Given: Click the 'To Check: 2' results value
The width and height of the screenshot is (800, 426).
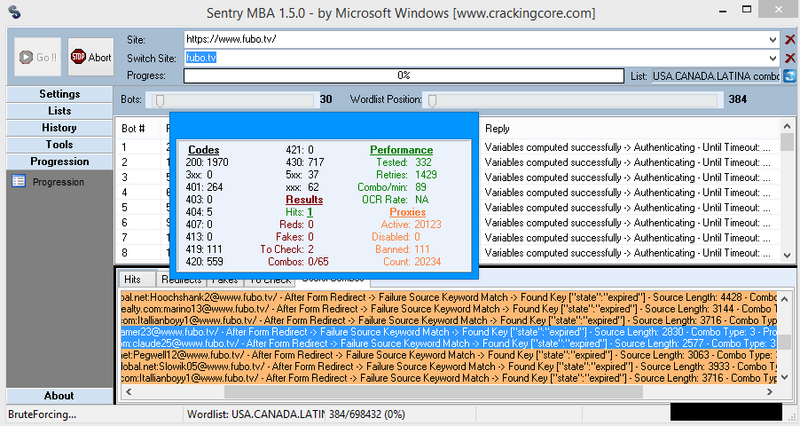Looking at the screenshot, I should point(287,249).
